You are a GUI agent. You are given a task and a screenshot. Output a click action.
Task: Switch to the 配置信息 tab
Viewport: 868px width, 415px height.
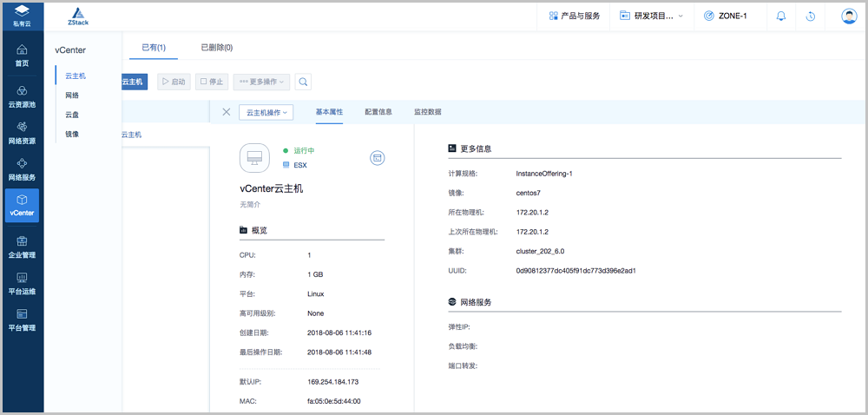(x=378, y=112)
